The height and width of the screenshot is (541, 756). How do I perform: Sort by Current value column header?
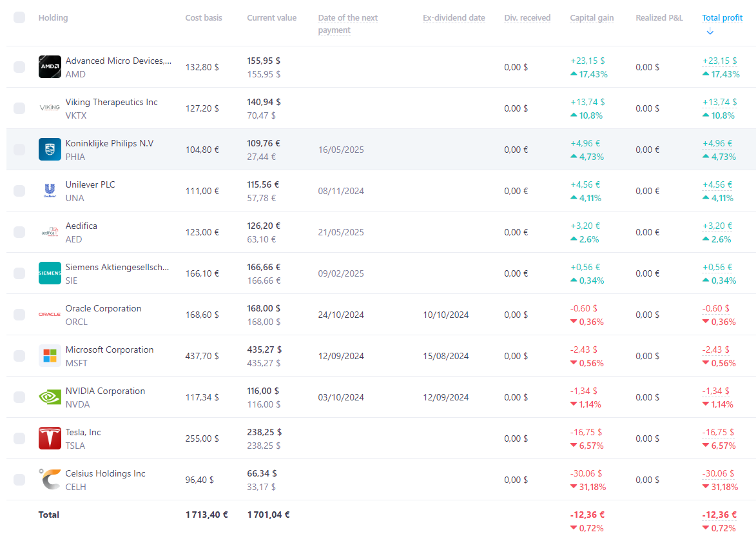click(x=271, y=18)
